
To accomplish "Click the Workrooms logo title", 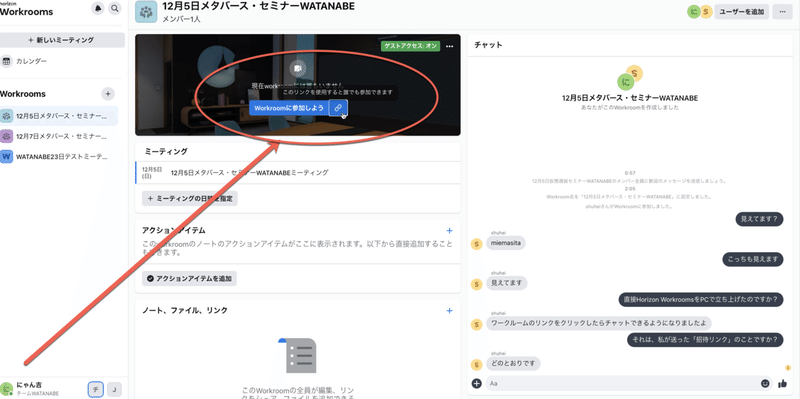I will (x=27, y=11).
